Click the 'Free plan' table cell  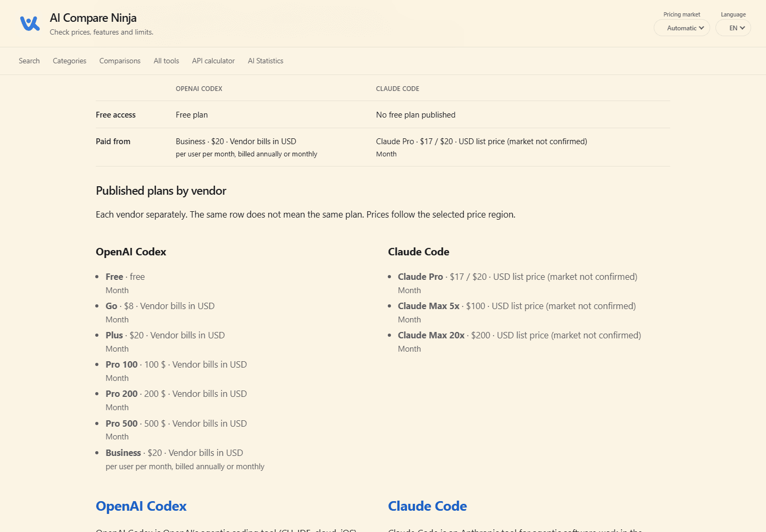(x=192, y=115)
